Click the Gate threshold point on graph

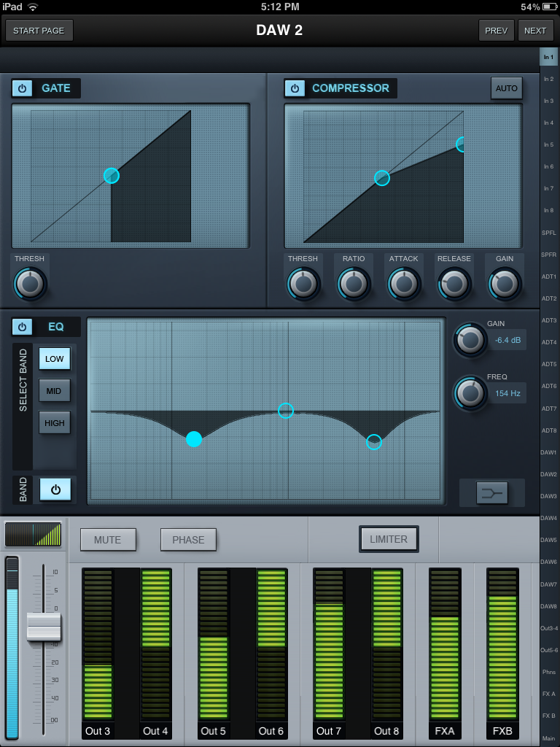point(112,175)
